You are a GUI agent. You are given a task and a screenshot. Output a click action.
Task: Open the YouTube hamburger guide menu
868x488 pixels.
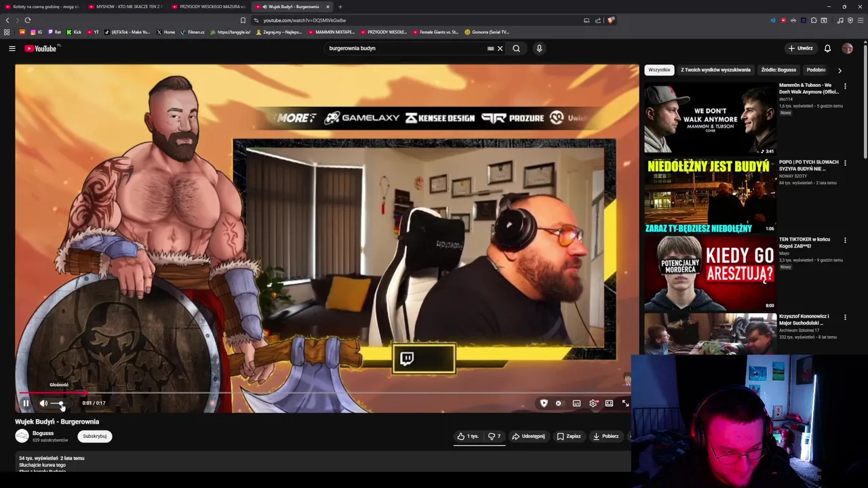pos(12,48)
